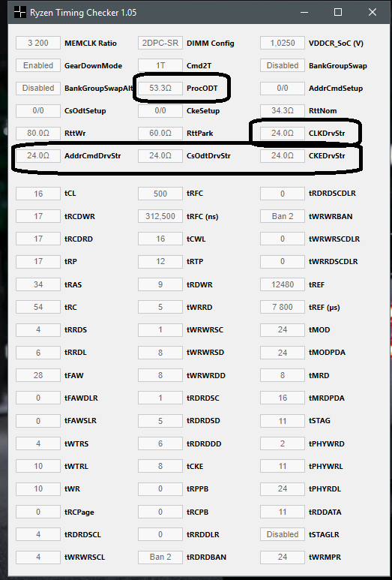The height and width of the screenshot is (580, 392).
Task: Click the tRDDATA label text
Action: 325,512
